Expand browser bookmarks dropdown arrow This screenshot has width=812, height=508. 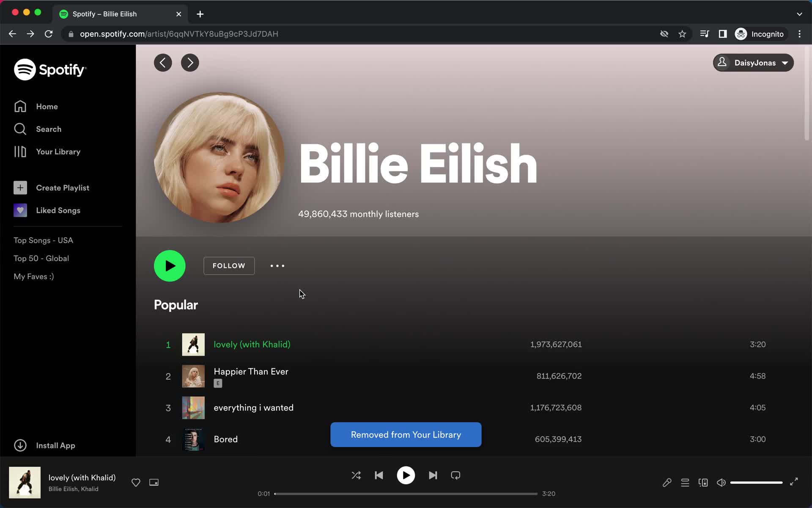coord(799,14)
